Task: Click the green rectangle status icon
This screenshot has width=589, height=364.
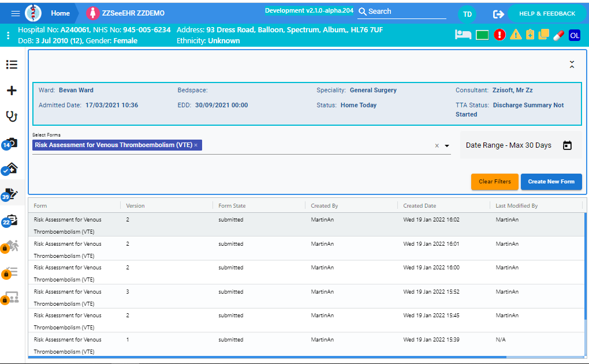Action: pyautogui.click(x=482, y=35)
